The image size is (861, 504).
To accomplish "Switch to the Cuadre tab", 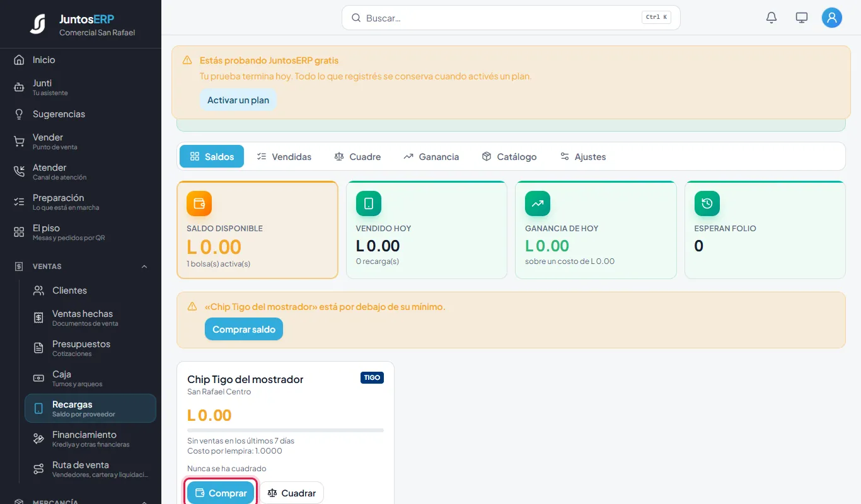I will tap(357, 156).
